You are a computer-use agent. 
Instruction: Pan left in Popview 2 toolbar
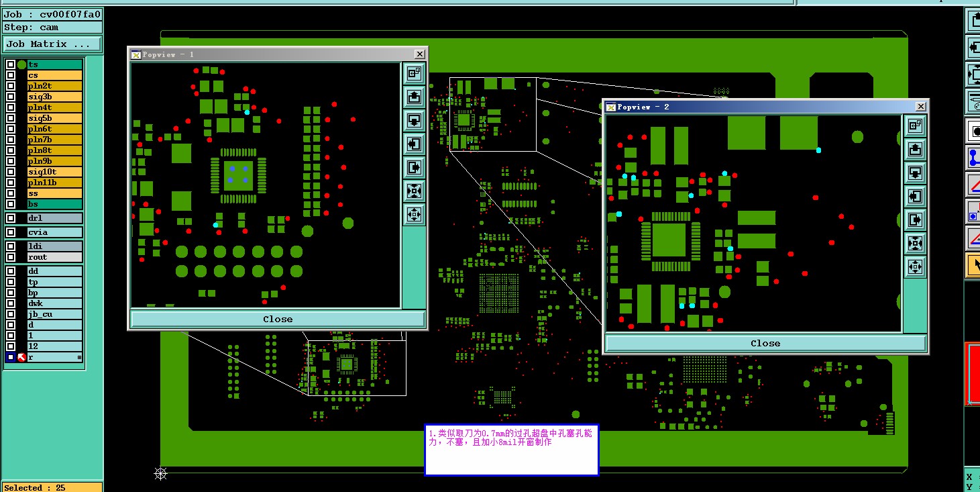(915, 196)
